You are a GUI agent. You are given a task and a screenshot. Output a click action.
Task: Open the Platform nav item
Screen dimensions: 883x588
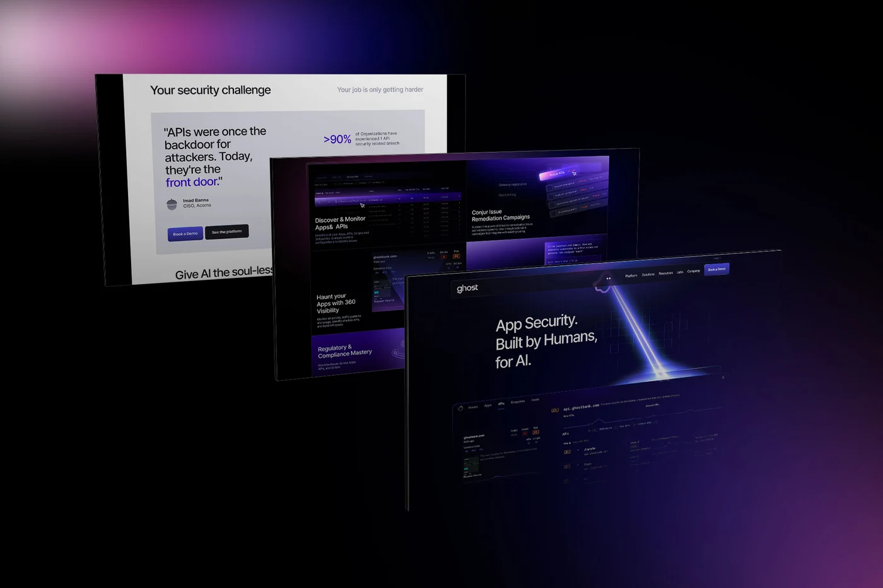click(631, 275)
